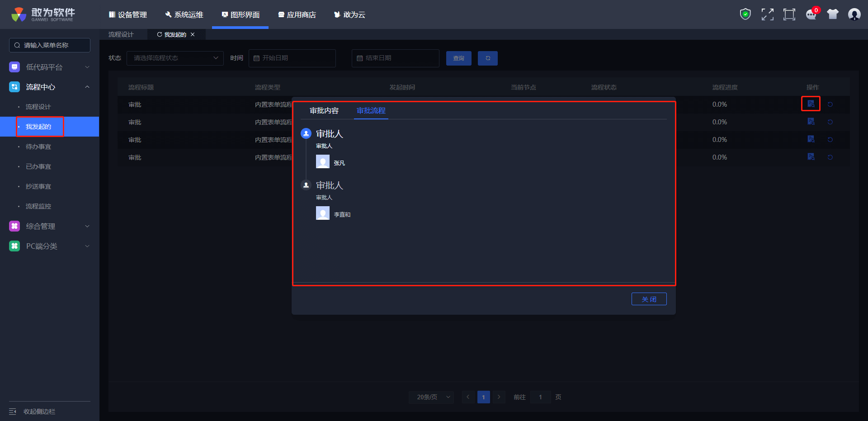The image size is (868, 421).
Task: Open the 20条/页 page size dropdown
Action: 431,397
